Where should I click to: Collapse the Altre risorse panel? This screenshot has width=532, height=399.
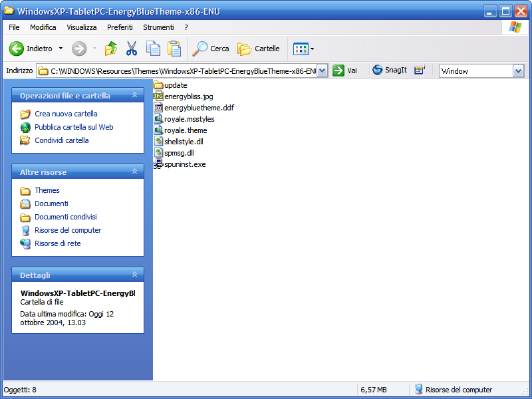coord(135,172)
